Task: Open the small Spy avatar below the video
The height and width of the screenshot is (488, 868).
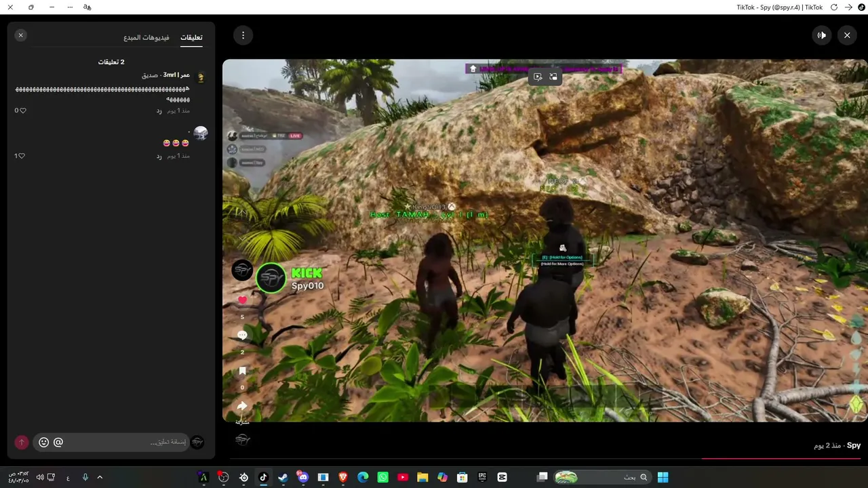Action: 242,440
